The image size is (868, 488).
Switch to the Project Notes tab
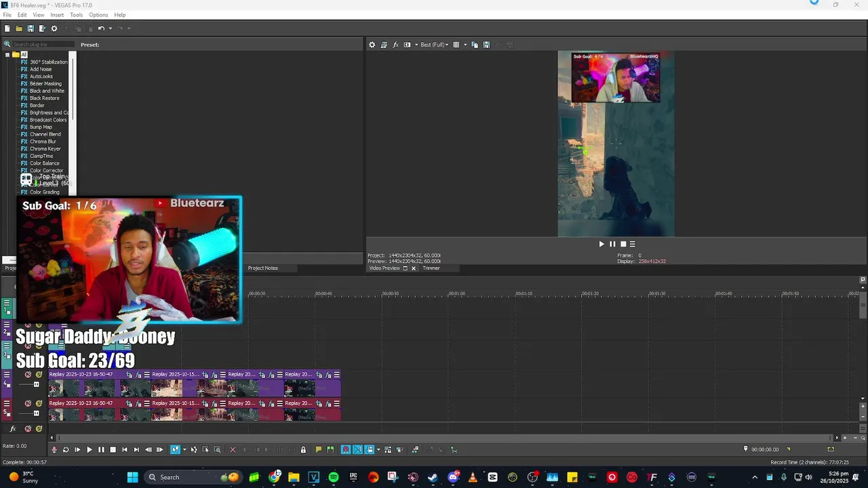(x=262, y=268)
